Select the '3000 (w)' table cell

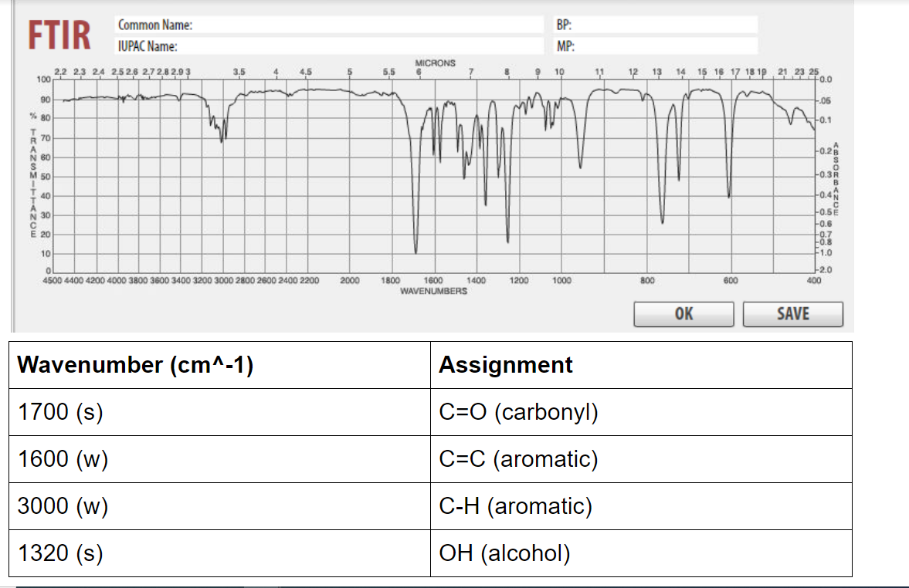(x=219, y=506)
